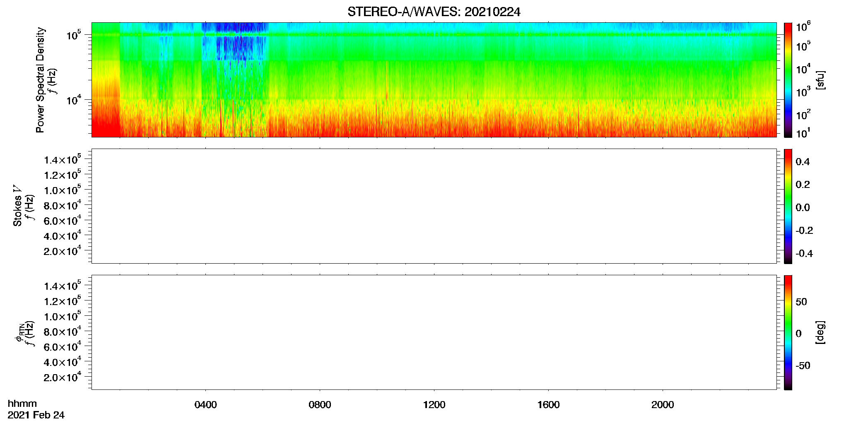Click the -50 tick on deg color bar
The width and height of the screenshot is (868, 447).
coord(803,366)
